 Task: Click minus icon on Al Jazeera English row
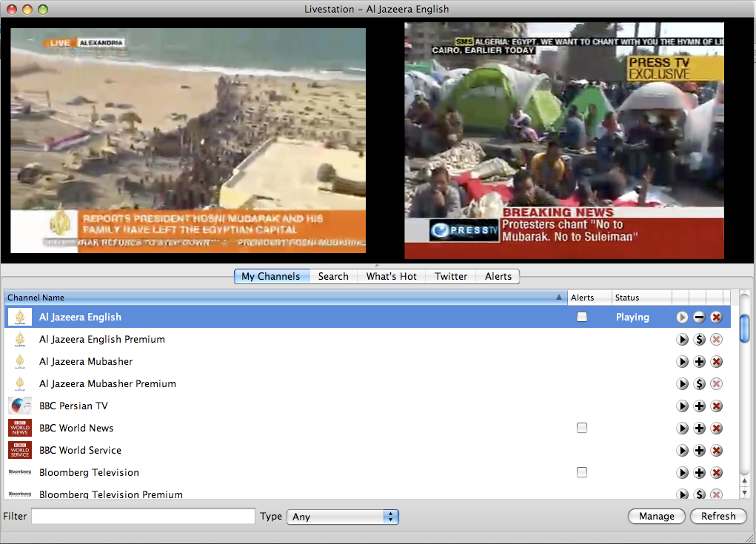click(x=699, y=317)
